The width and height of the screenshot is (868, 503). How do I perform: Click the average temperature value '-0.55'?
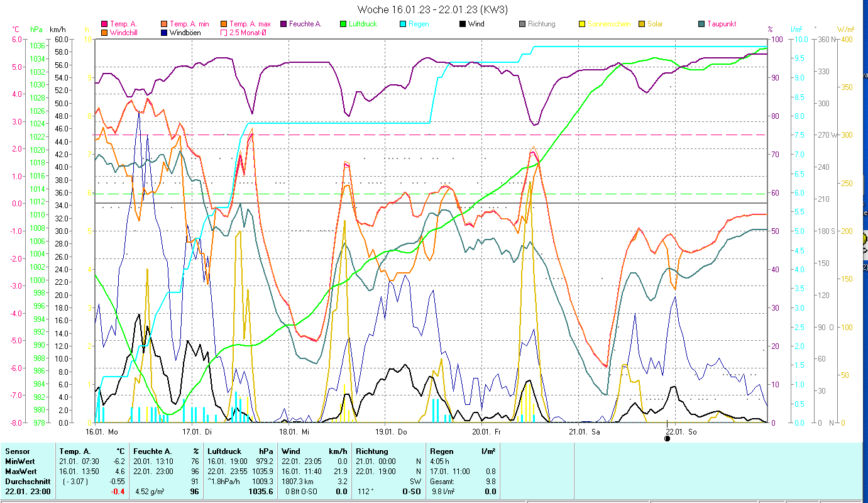(x=118, y=482)
